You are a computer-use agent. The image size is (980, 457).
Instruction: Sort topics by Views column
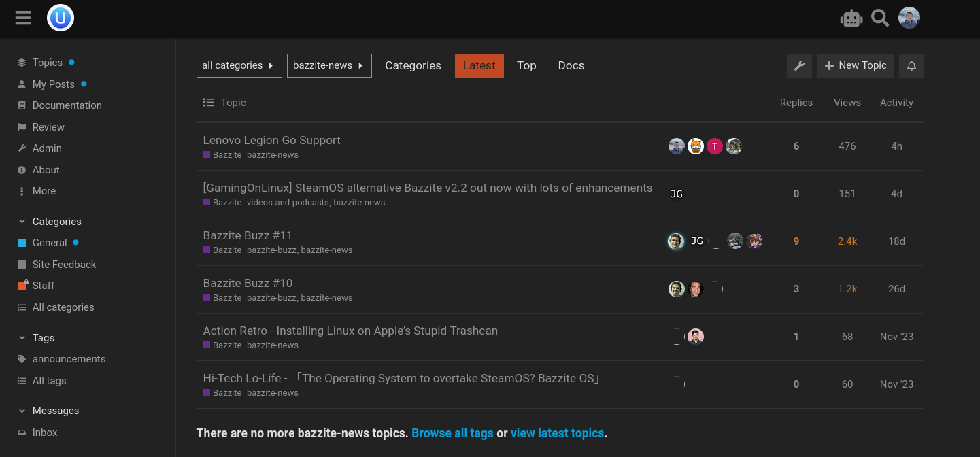pyautogui.click(x=847, y=103)
